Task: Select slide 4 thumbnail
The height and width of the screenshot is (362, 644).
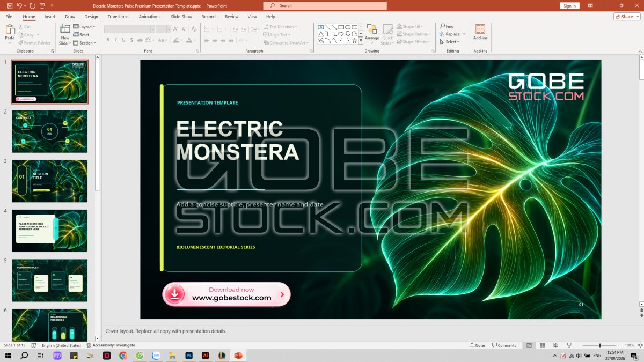Action: coord(49,231)
